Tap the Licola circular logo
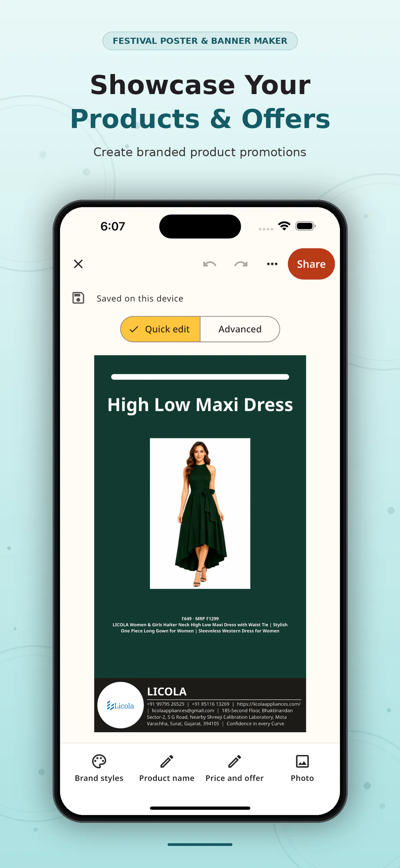 click(x=120, y=705)
